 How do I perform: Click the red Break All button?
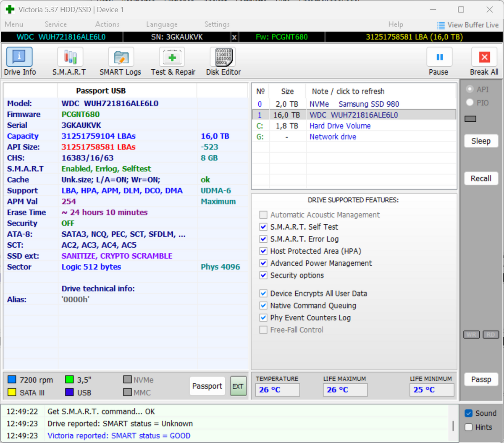[x=484, y=62]
